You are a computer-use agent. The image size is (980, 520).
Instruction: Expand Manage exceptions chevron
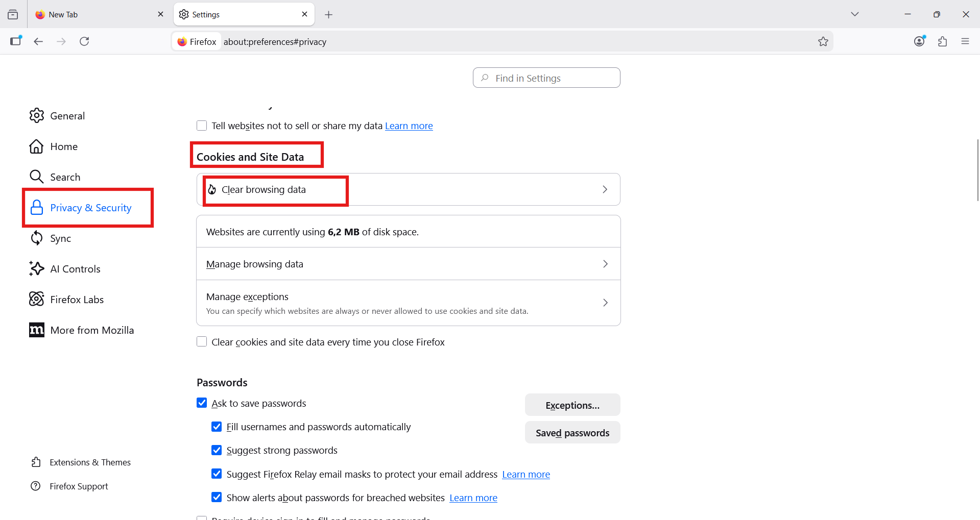605,303
